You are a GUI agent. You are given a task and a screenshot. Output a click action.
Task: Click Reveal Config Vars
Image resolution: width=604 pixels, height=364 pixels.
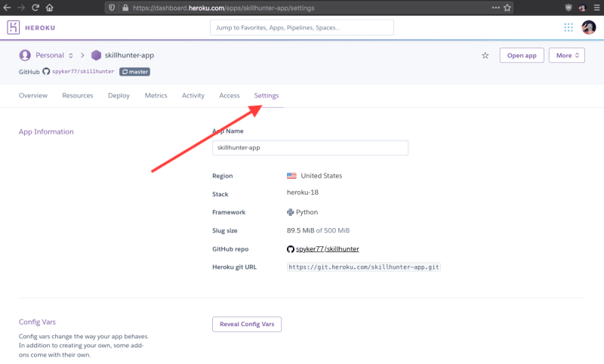pos(247,324)
